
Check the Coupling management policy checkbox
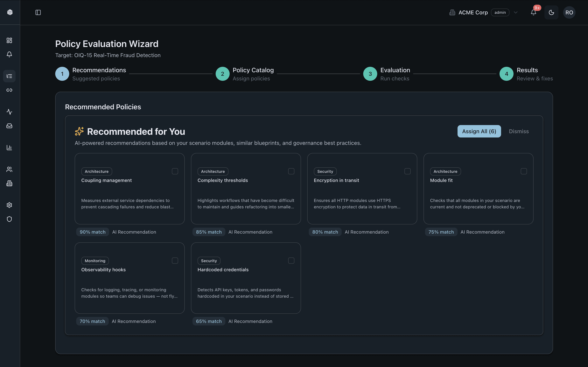point(175,171)
